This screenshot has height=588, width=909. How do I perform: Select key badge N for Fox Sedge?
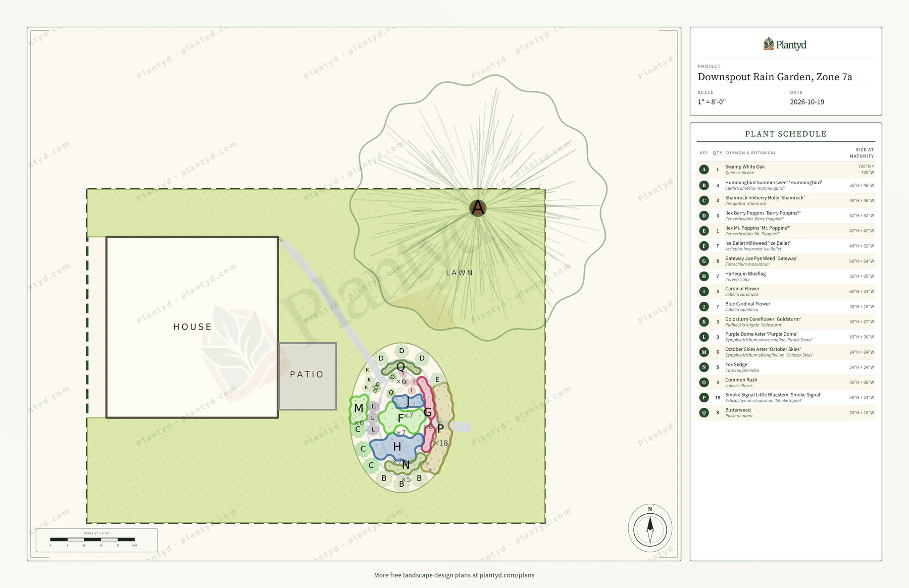[x=704, y=367]
